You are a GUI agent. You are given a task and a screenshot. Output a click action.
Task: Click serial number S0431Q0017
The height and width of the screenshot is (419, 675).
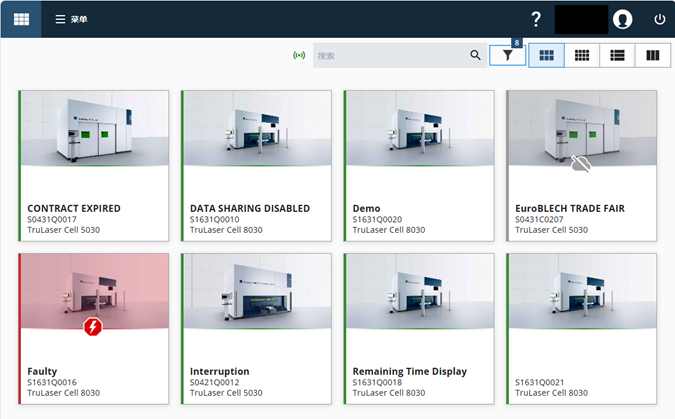52,220
